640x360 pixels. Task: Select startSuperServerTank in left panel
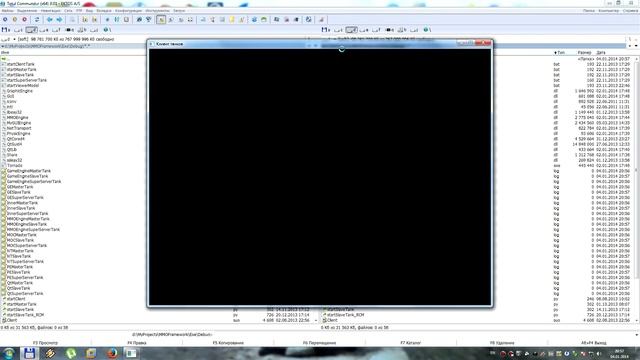click(27, 80)
